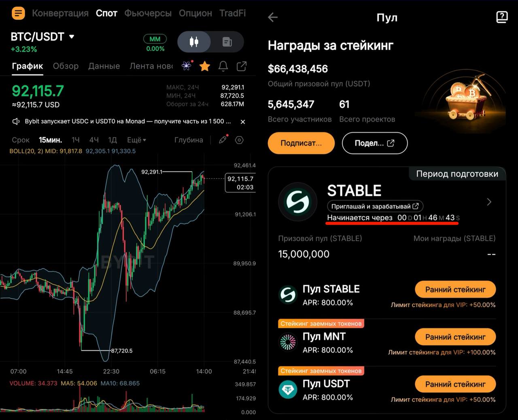The width and height of the screenshot is (518, 420).
Task: Open help icon at top right
Action: [x=502, y=17]
